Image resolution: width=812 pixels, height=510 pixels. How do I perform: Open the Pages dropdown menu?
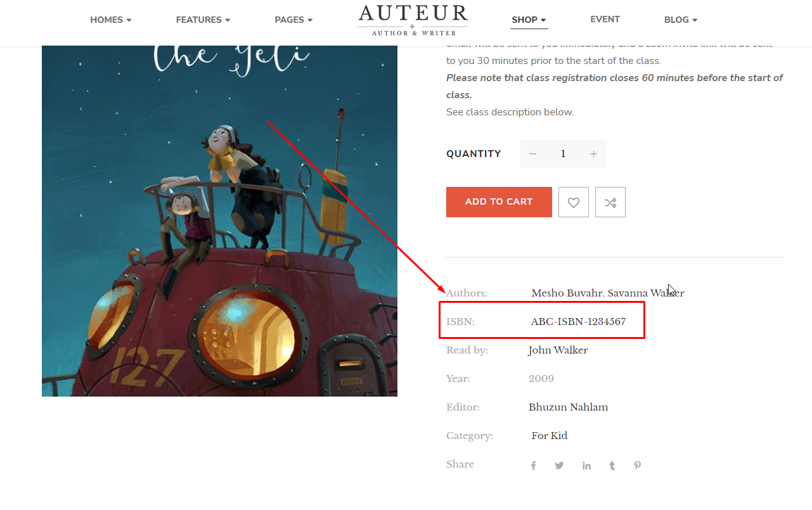(293, 20)
